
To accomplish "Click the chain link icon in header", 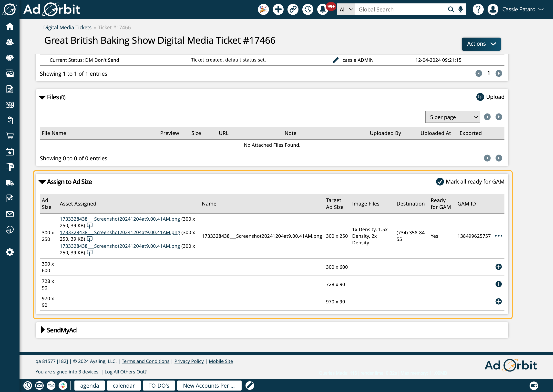I will pos(293,10).
